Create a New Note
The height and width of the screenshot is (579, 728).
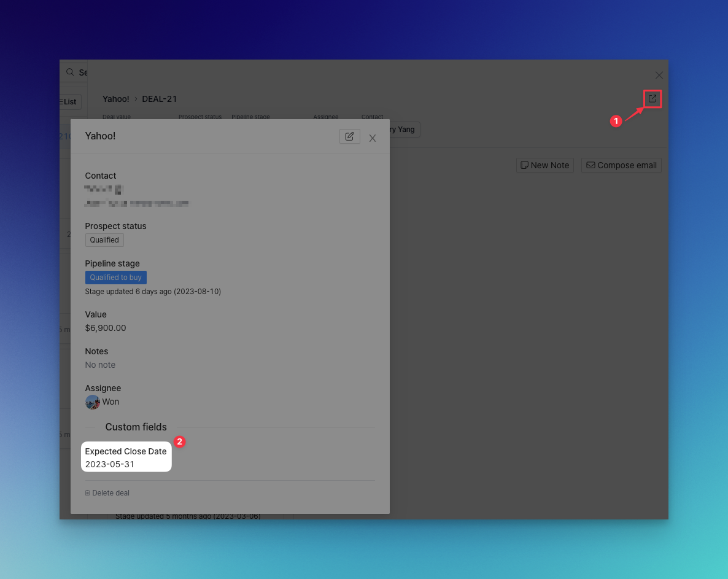(x=544, y=165)
